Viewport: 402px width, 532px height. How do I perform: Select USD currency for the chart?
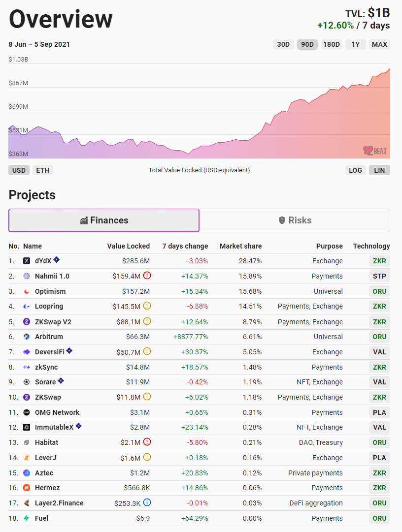19,170
